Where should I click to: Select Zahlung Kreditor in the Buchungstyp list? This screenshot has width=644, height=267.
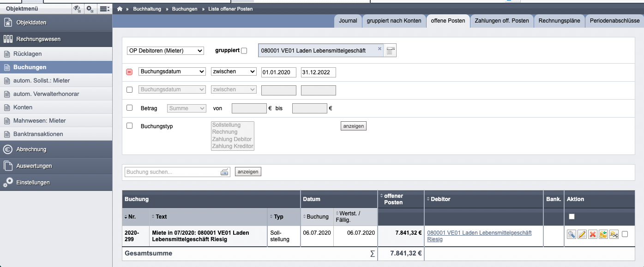(232, 146)
